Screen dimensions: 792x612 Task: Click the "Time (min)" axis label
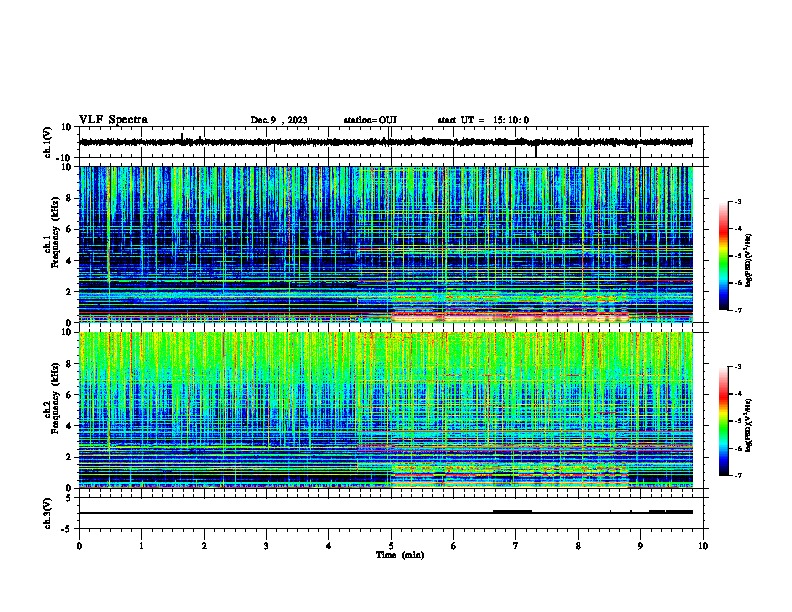pos(400,555)
